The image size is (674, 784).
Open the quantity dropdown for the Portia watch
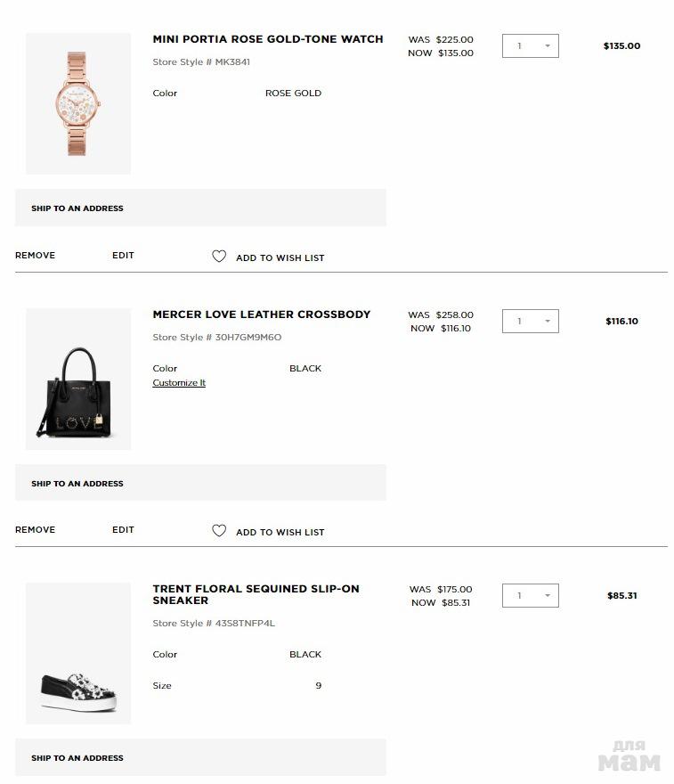click(x=531, y=46)
